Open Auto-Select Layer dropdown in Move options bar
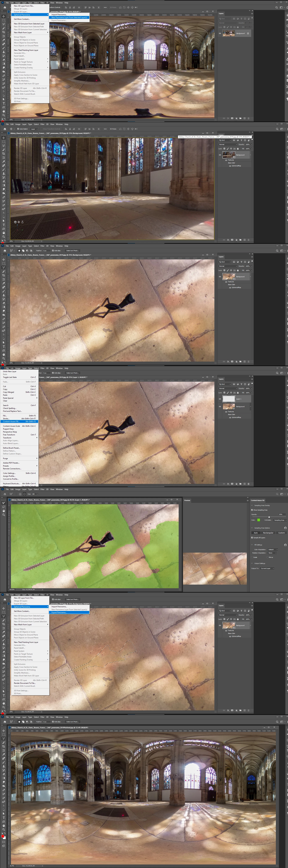Viewport: 288px width, 868px height. tap(34, 129)
